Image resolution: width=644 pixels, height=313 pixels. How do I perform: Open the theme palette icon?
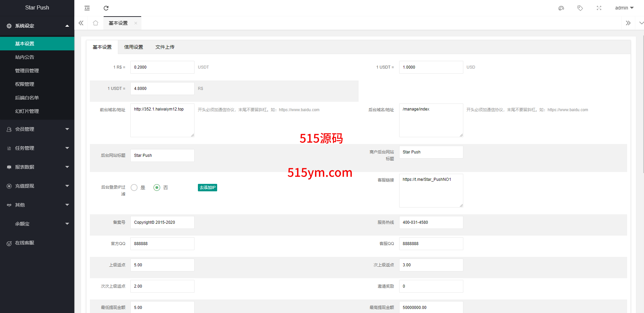point(561,8)
